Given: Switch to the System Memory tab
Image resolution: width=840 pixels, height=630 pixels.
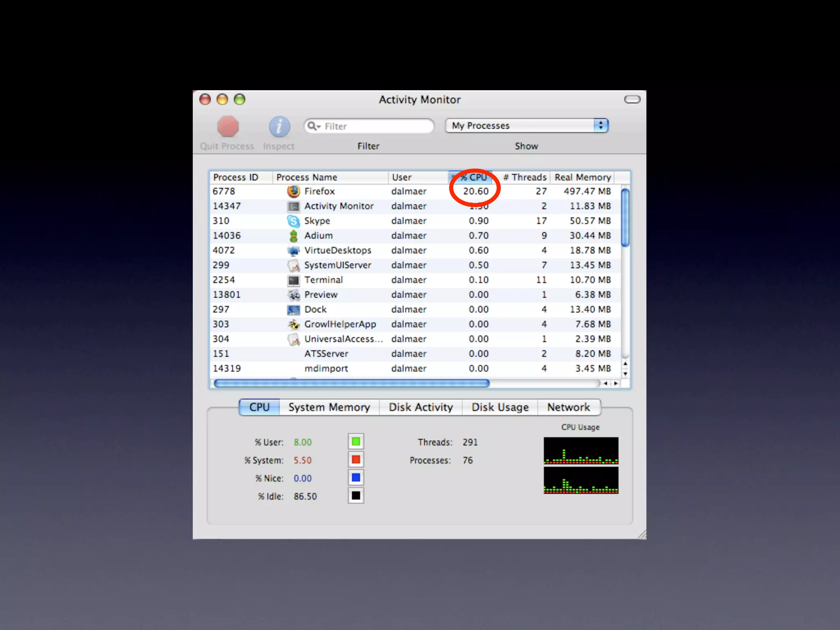Looking at the screenshot, I should [x=329, y=407].
